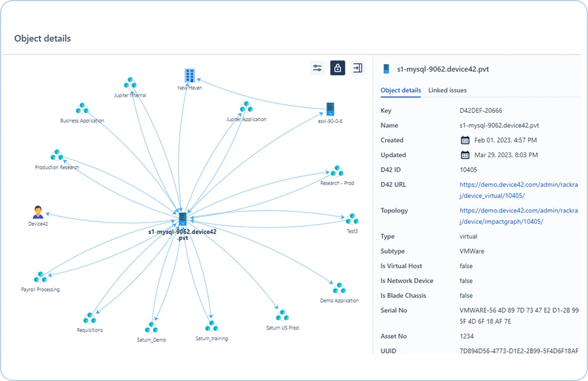Switch to the Object details tab
Viewport: 588px width, 381px height.
401,90
